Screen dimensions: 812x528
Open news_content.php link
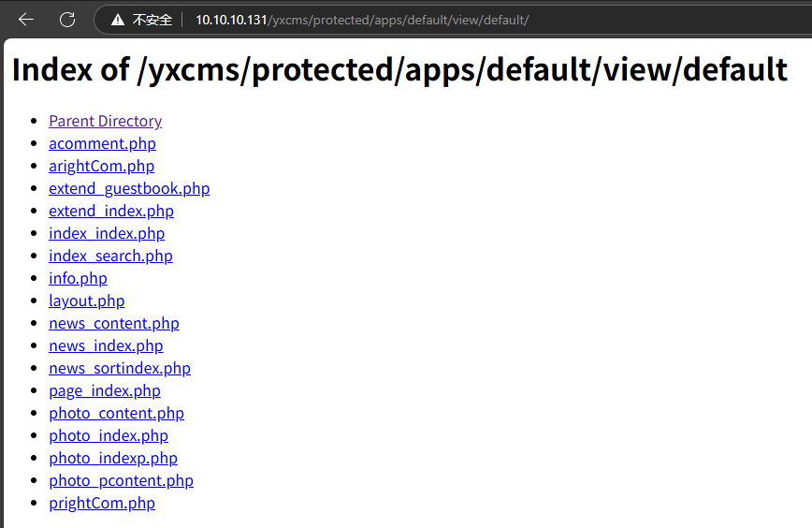pyautogui.click(x=114, y=323)
